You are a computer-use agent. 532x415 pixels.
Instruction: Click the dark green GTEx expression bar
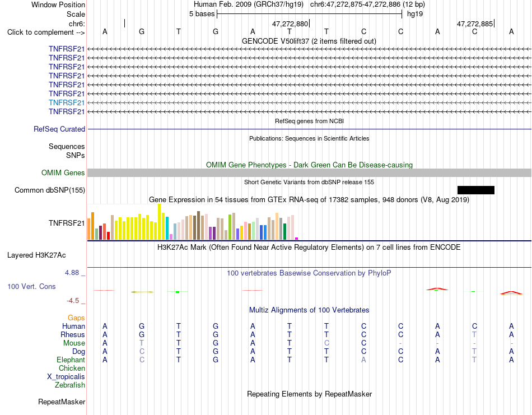(x=284, y=232)
